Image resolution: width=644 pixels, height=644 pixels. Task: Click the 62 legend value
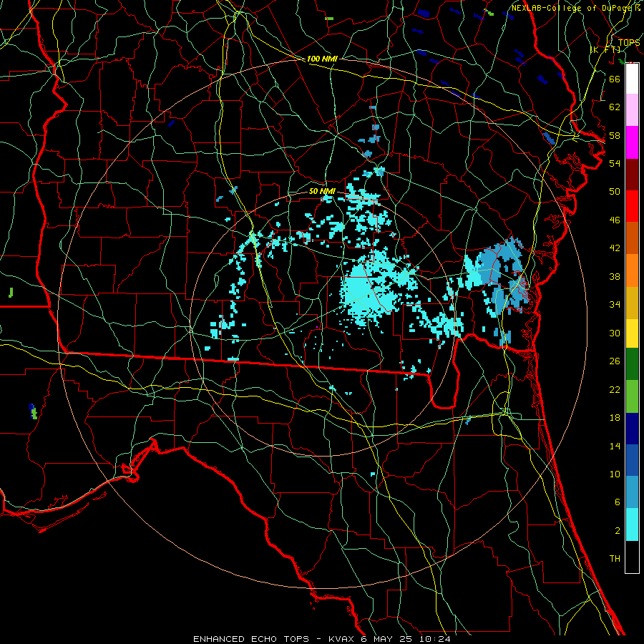615,107
